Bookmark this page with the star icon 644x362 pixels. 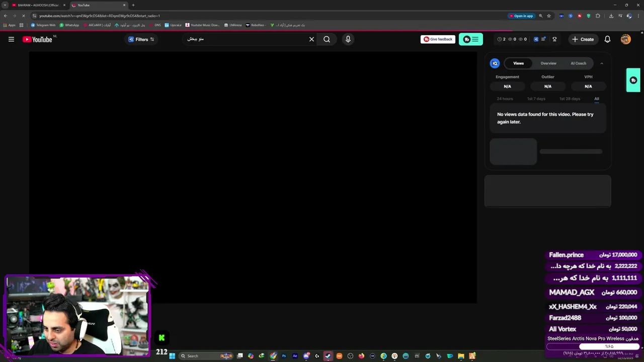tap(549, 16)
